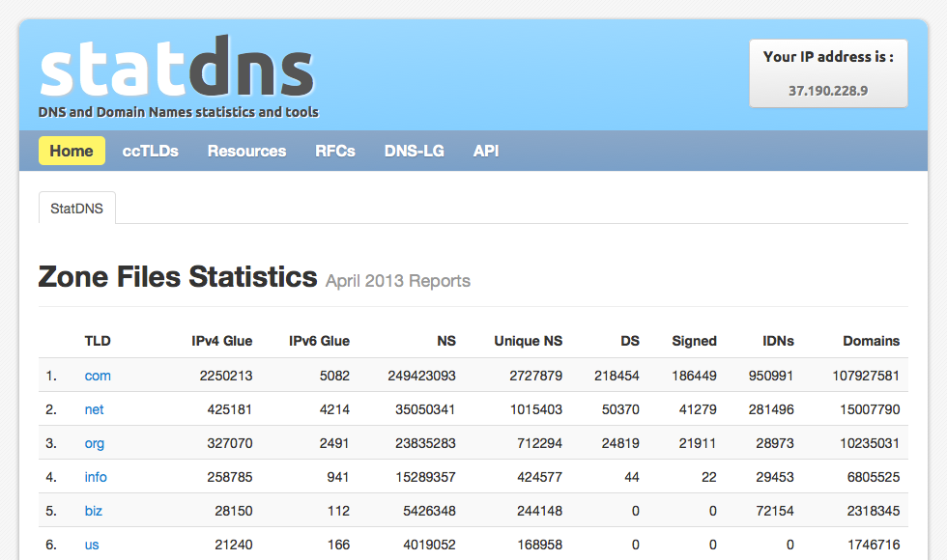947x560 pixels.
Task: Click the IPv6 Glue column header
Action: (x=319, y=341)
